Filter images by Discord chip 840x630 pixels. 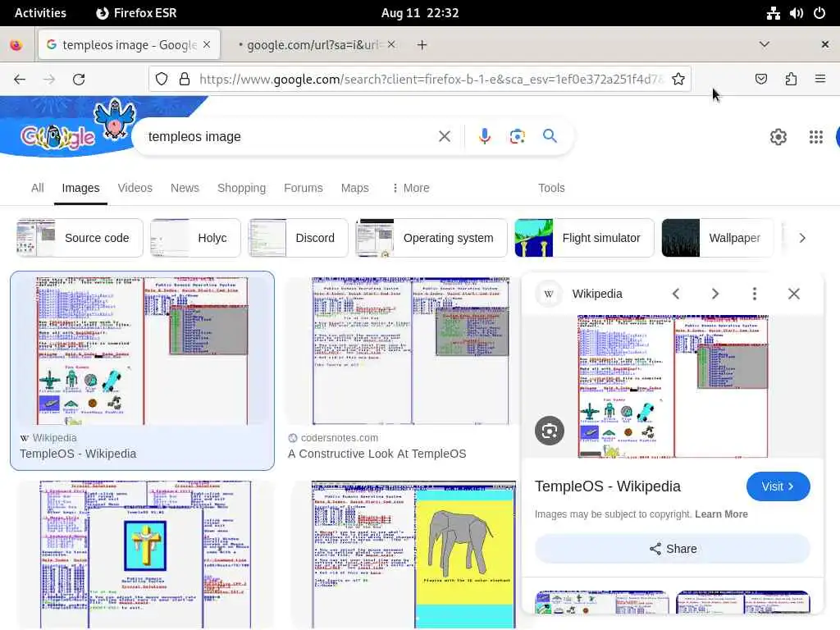tap(298, 238)
